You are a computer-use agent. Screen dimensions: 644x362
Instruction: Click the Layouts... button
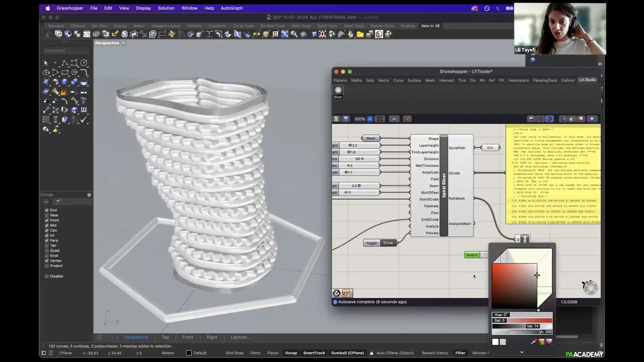(x=240, y=337)
